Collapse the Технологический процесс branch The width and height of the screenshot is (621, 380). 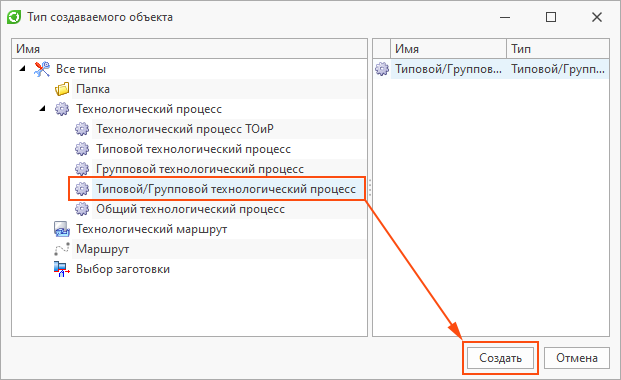click(x=43, y=109)
